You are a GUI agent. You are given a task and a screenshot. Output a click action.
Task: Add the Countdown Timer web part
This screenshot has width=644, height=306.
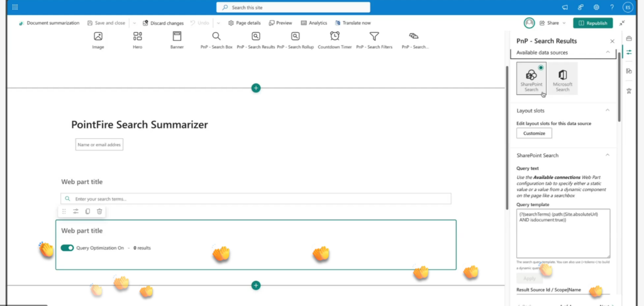click(335, 40)
